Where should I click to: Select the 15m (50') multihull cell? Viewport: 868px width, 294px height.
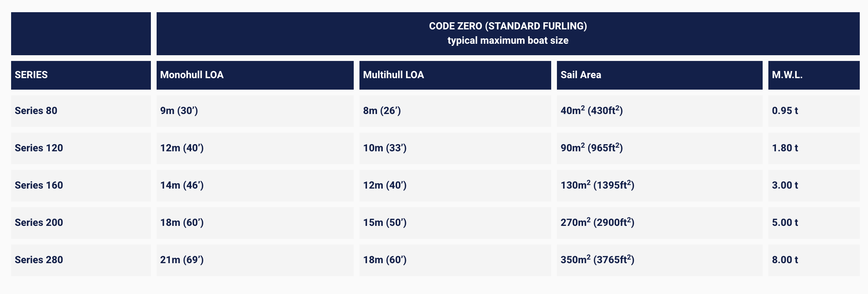pos(385,223)
